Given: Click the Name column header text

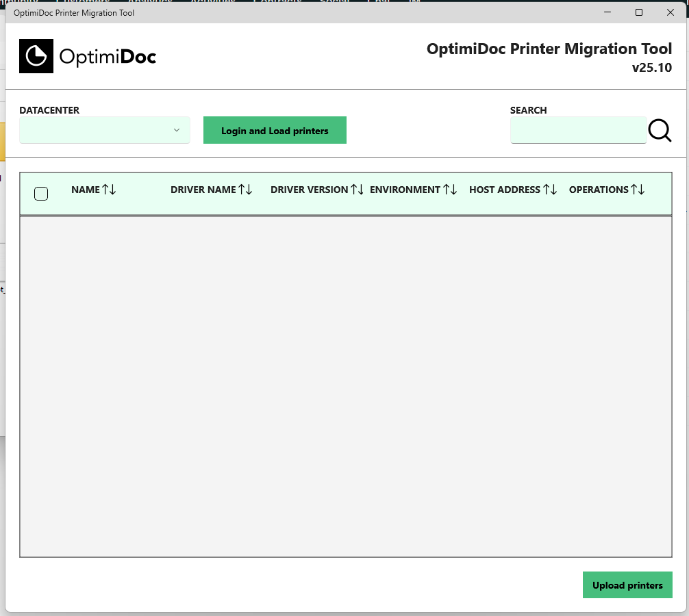Looking at the screenshot, I should coord(86,190).
